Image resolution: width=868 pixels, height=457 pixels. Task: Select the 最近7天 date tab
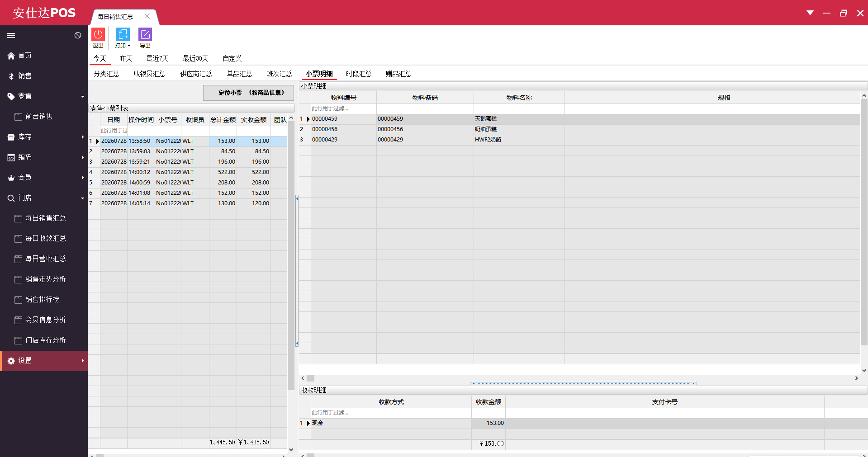pos(157,58)
